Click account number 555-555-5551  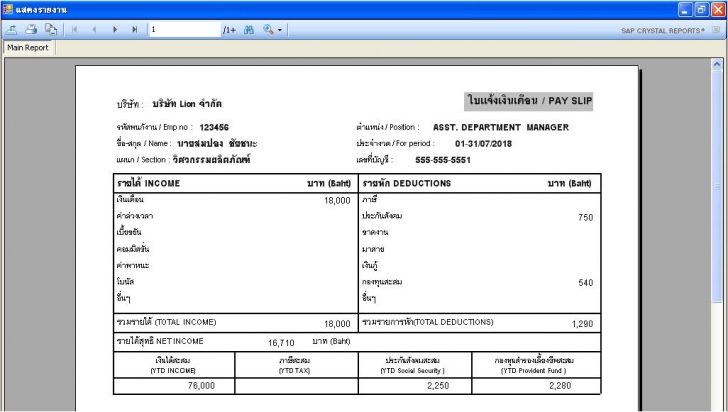click(443, 160)
